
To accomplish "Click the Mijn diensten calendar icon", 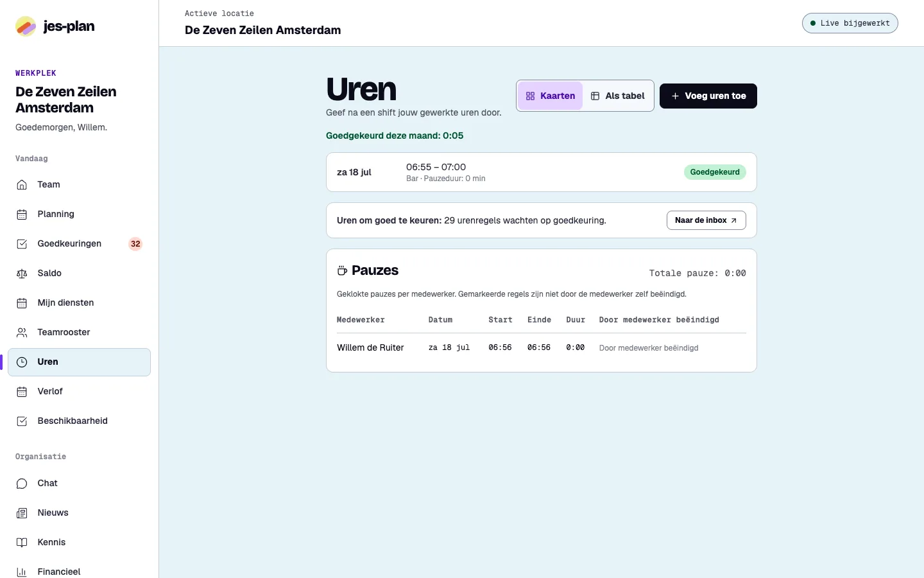I will coord(22,303).
